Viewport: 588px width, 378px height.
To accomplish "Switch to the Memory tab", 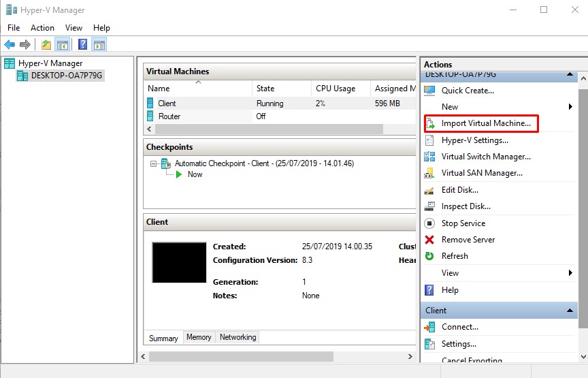I will (x=199, y=337).
